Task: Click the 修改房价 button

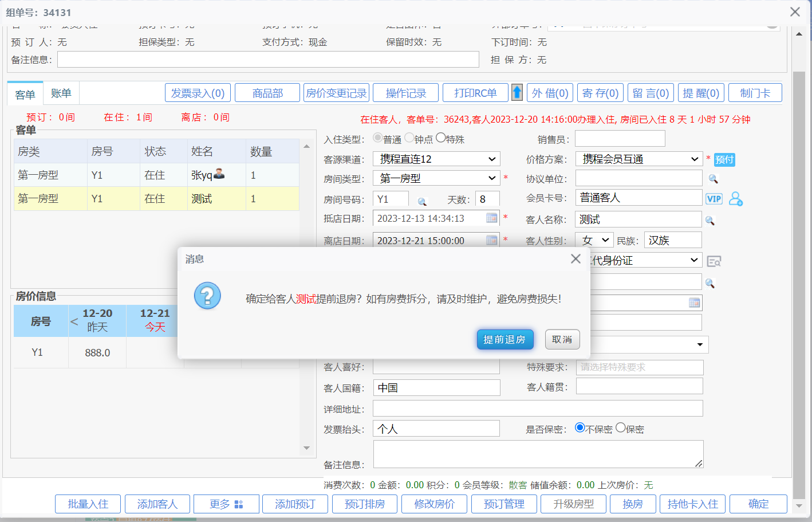Action: point(435,504)
